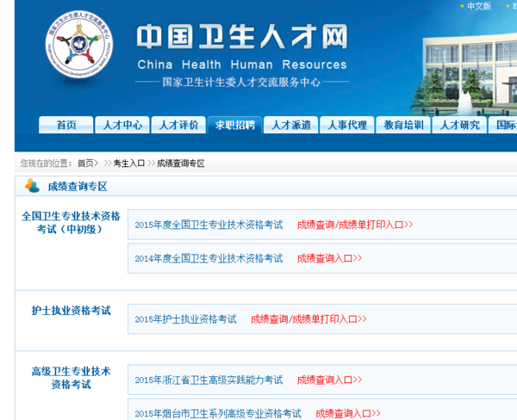
Task: Click text 2015年浙江省卫生高级实践能力考试
Action: 209,380
